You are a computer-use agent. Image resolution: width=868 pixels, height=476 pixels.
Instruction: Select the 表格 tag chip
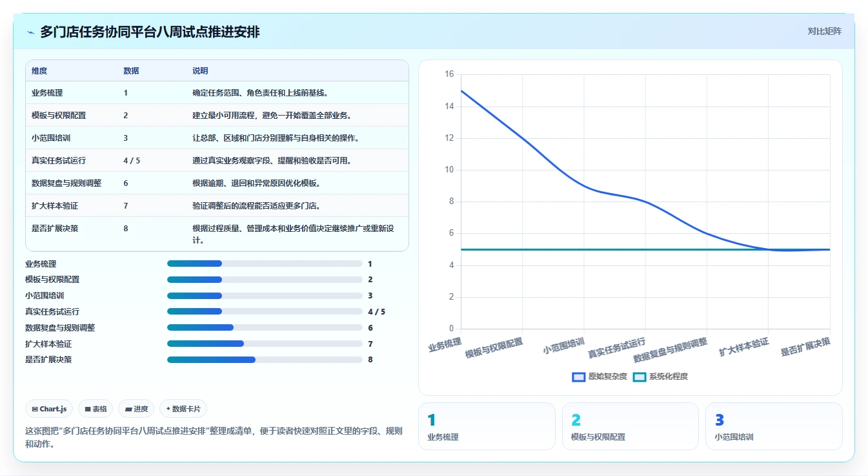tap(96, 409)
